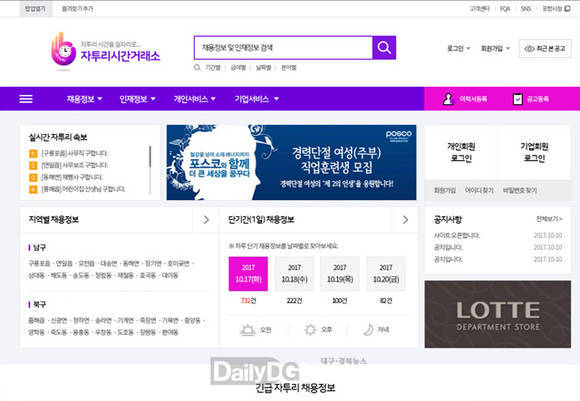
Task: Open the hamburger menu icon
Action: tap(26, 99)
